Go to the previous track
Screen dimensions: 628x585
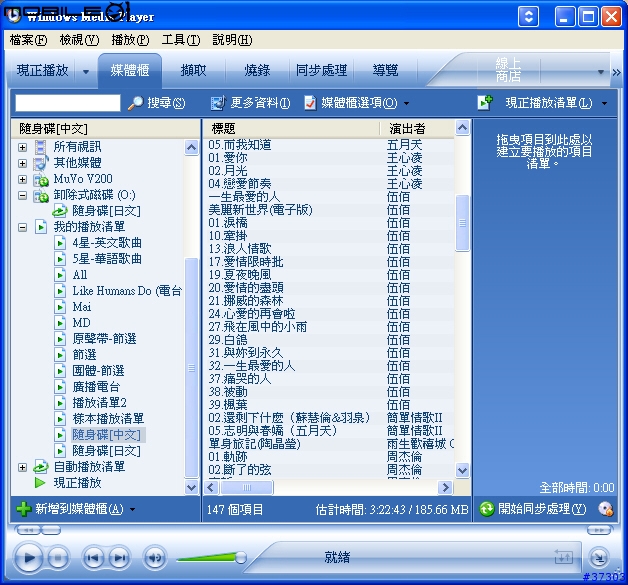pyautogui.click(x=93, y=557)
